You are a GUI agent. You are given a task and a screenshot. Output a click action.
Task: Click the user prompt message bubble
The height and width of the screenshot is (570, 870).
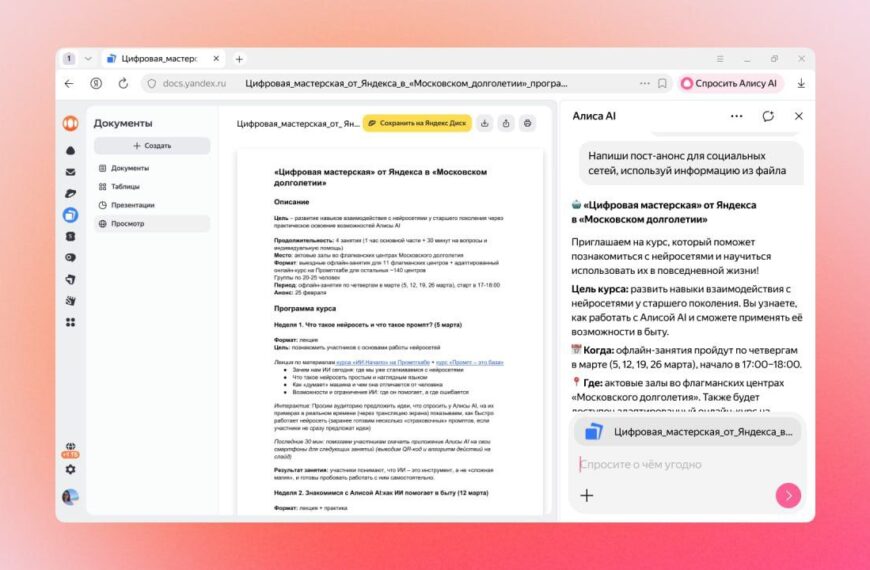[x=691, y=163]
